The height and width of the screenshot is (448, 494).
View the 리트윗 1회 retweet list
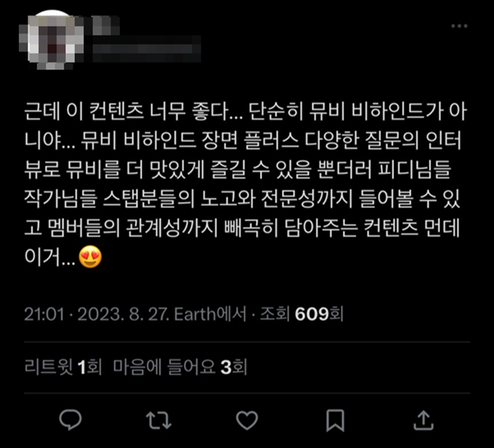63,367
